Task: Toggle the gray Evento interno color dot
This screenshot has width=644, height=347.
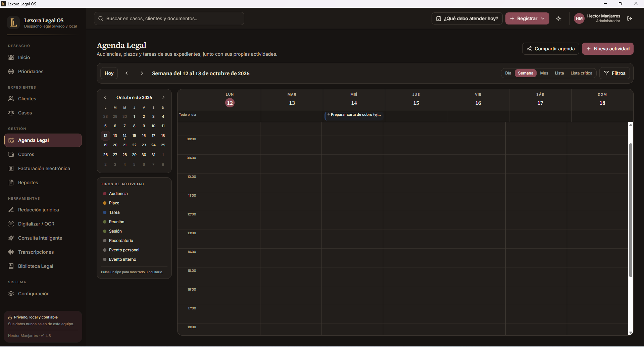Action: coord(105,259)
